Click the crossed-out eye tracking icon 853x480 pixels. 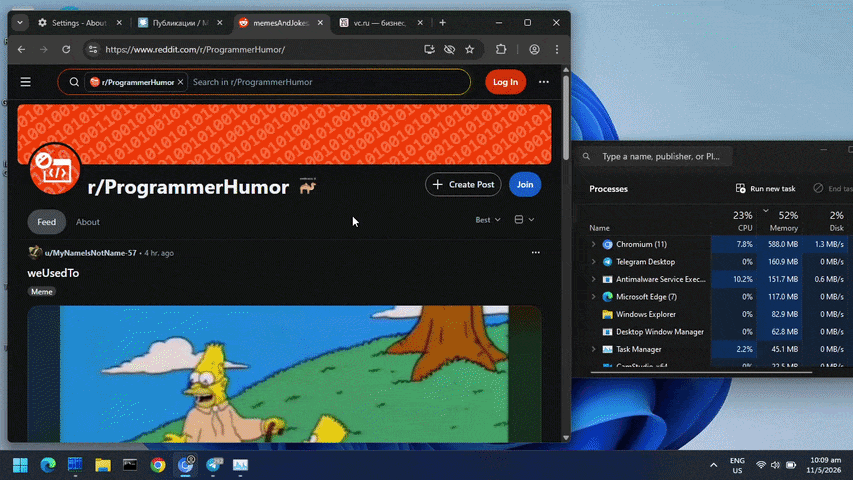tap(449, 50)
